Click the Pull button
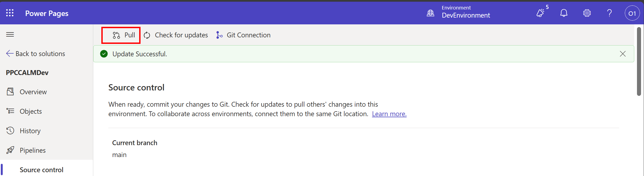Image resolution: width=644 pixels, height=176 pixels. [x=124, y=35]
